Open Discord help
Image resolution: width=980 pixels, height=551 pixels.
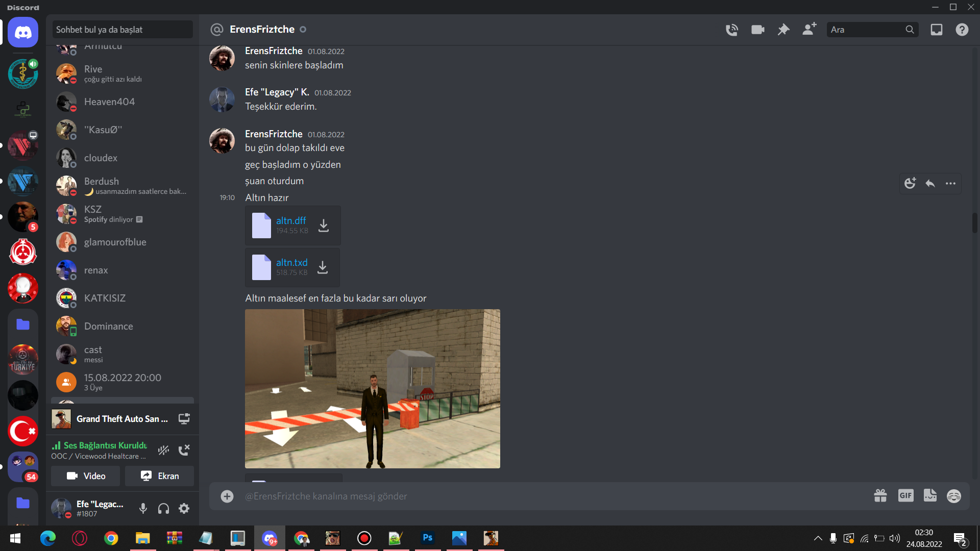click(962, 30)
